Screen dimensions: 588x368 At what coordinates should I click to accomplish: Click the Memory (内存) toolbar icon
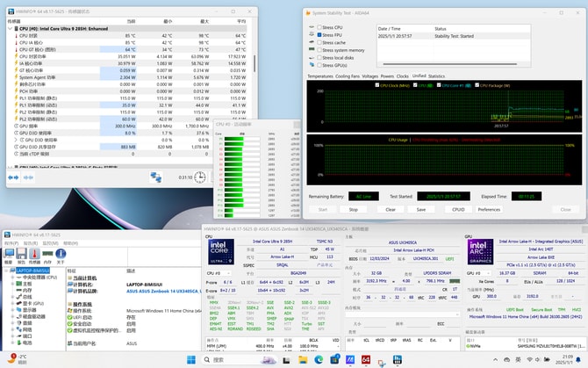pyautogui.click(x=47, y=254)
